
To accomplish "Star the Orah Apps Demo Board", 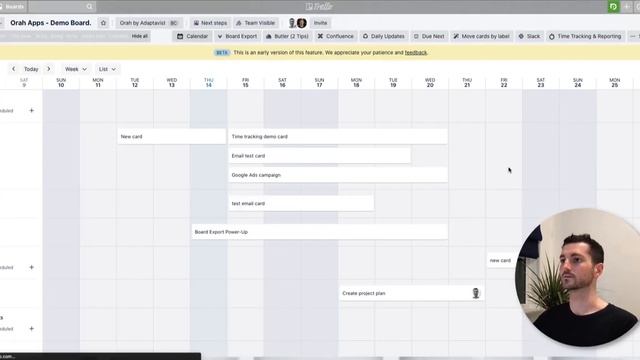I will click(x=103, y=23).
